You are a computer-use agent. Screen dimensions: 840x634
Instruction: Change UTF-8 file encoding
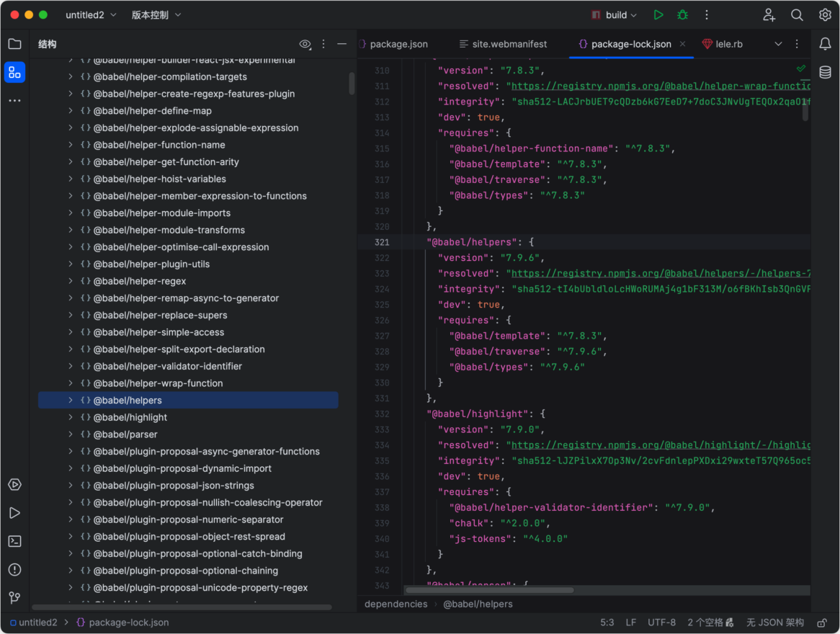661,622
